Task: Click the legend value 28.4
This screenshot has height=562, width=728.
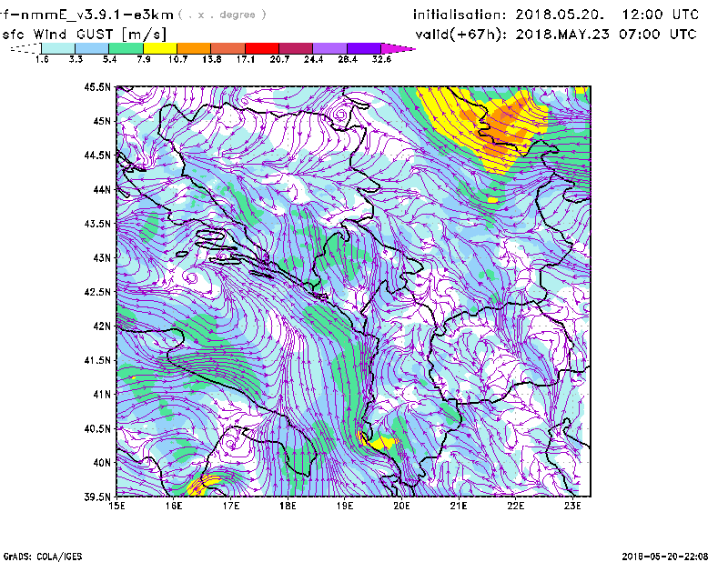Action: pyautogui.click(x=348, y=59)
